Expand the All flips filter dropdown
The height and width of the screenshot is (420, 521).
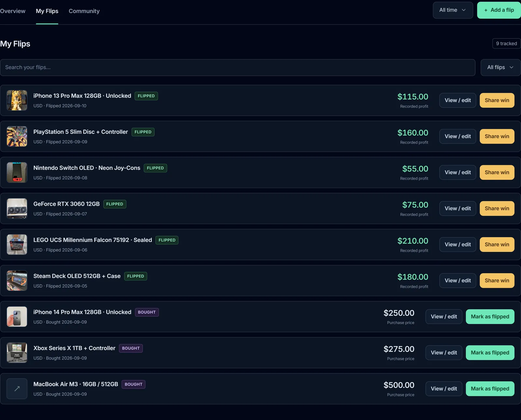500,67
